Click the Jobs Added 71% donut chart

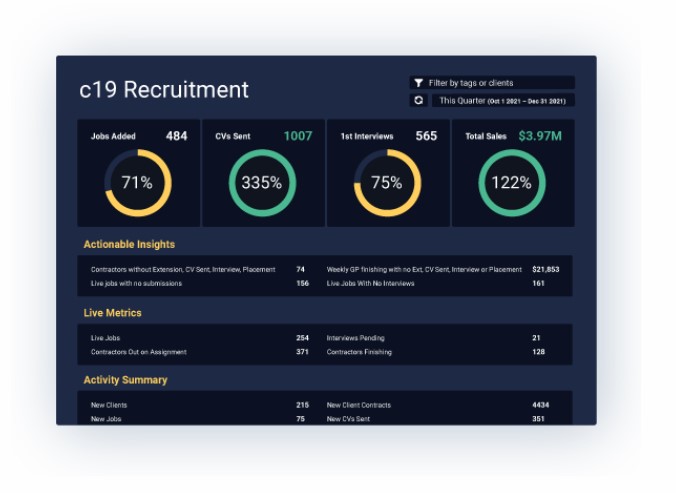pos(137,183)
